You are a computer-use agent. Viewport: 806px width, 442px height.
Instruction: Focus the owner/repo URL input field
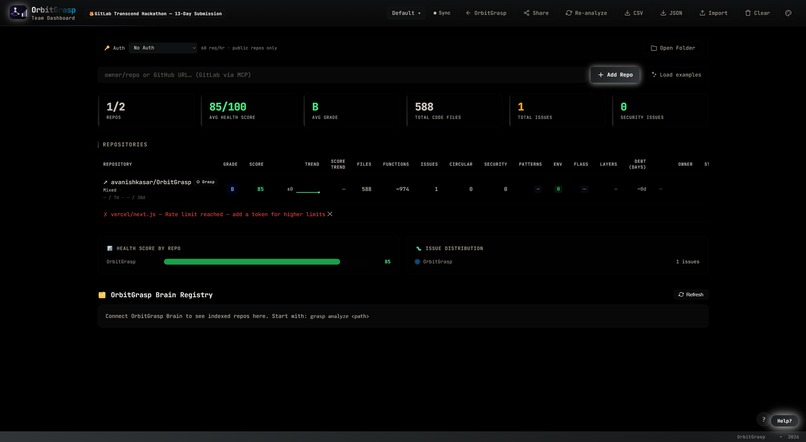[342, 75]
